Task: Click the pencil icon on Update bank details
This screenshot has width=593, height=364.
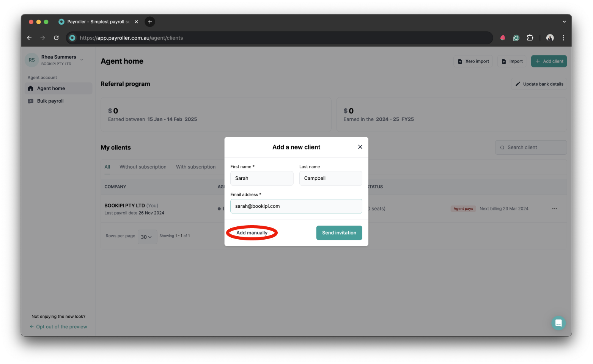Action: (518, 84)
